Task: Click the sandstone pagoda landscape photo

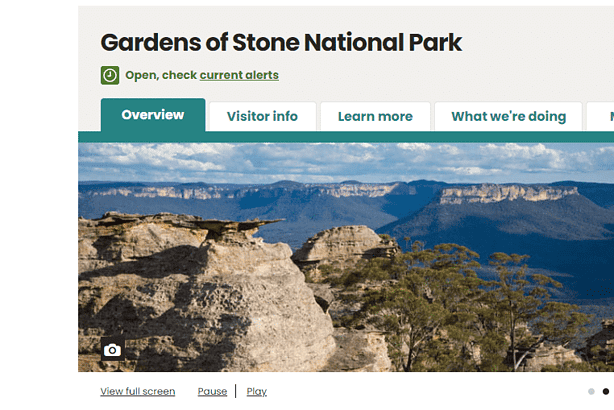Action: [x=346, y=257]
